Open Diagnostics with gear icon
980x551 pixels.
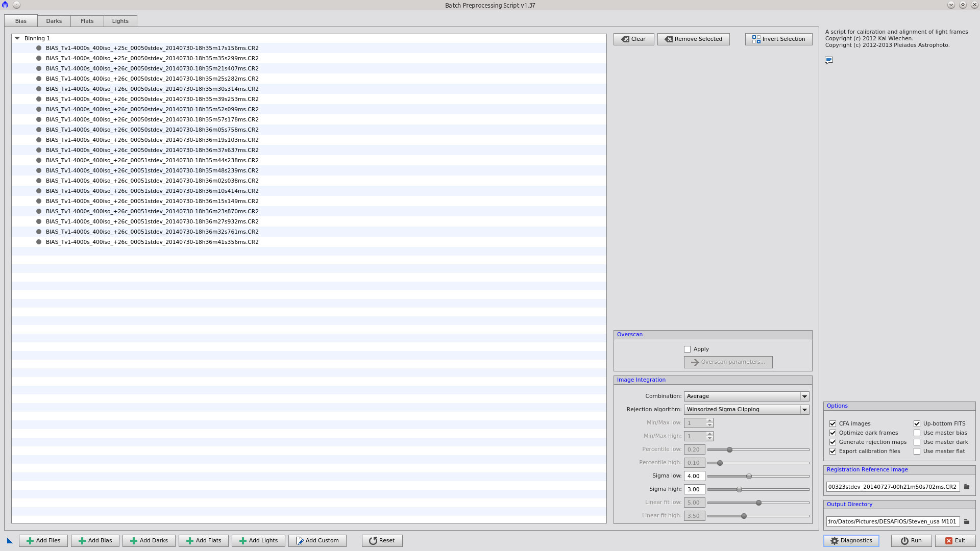(851, 541)
